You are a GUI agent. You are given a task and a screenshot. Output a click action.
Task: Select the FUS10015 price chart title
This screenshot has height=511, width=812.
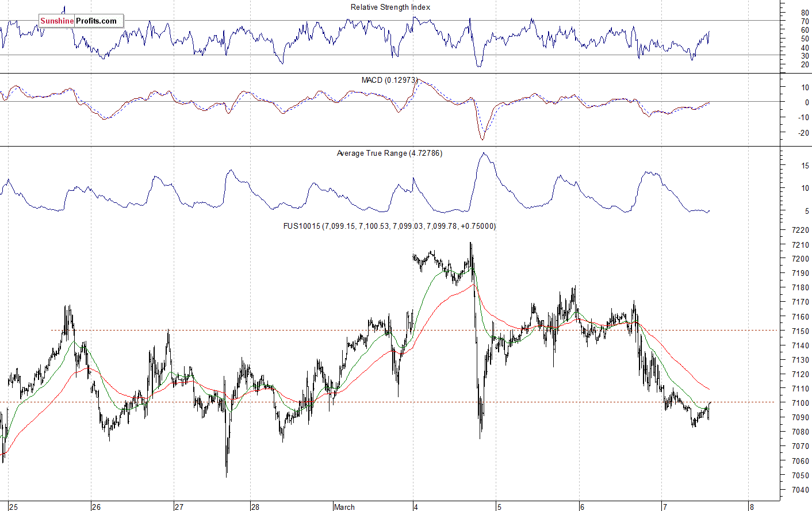click(x=389, y=226)
